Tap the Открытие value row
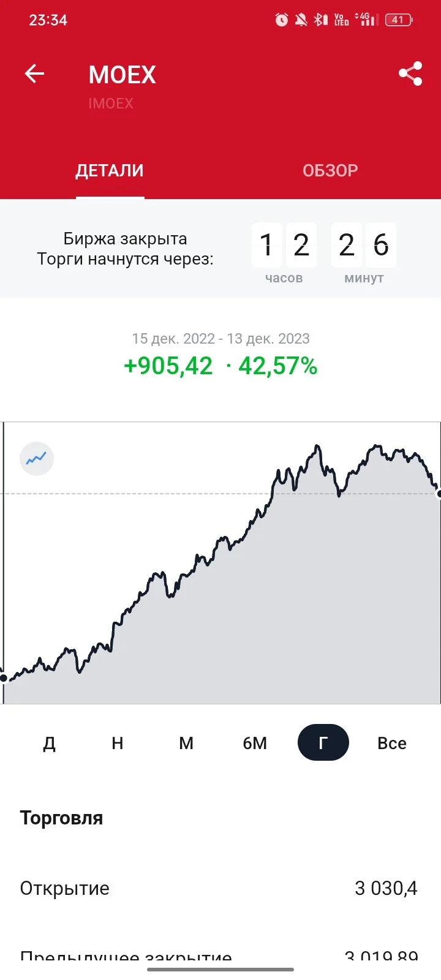 tap(221, 888)
